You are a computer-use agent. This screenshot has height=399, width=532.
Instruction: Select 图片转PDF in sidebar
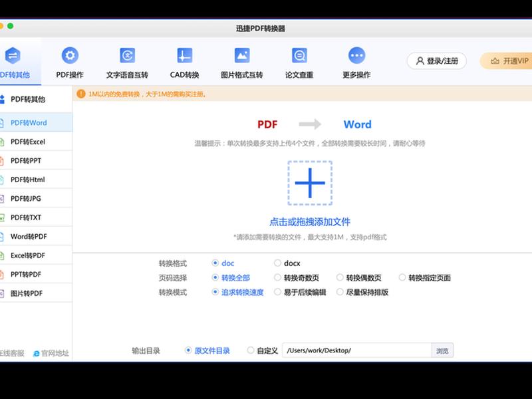point(36,293)
